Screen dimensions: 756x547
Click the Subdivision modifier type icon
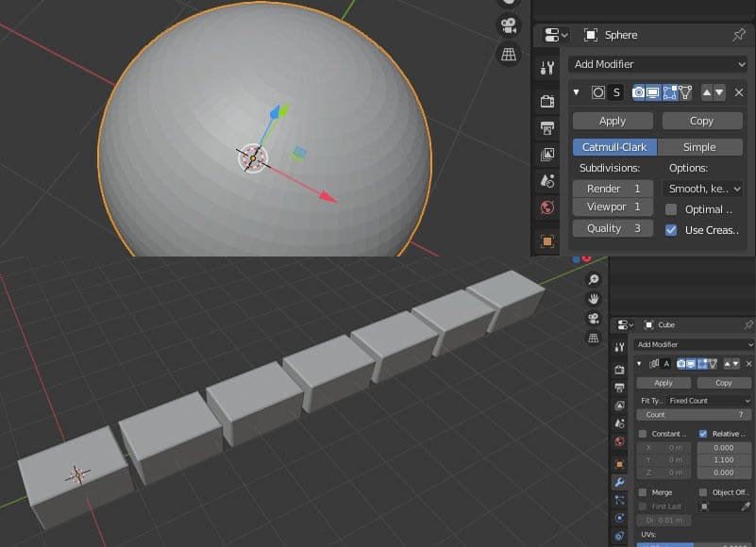coord(597,92)
